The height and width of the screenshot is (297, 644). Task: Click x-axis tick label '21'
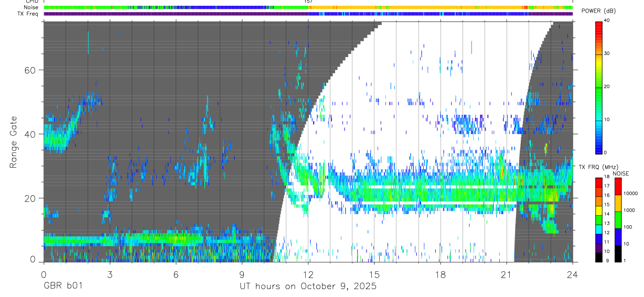507,274
